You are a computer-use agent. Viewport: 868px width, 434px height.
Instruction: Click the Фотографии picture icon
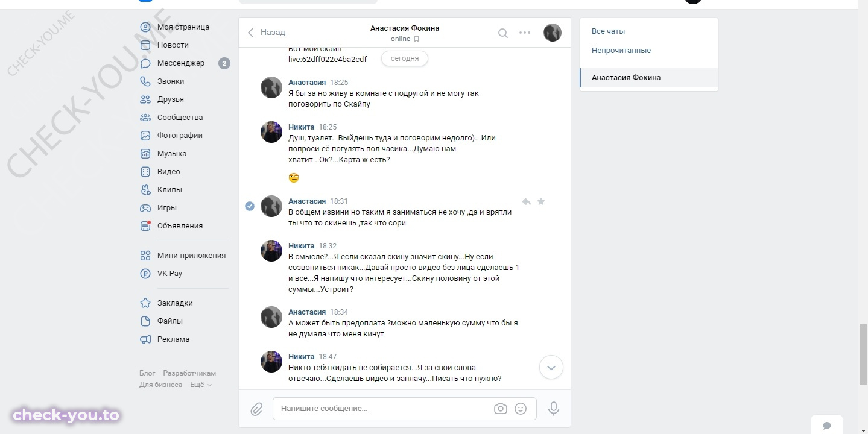tap(145, 136)
